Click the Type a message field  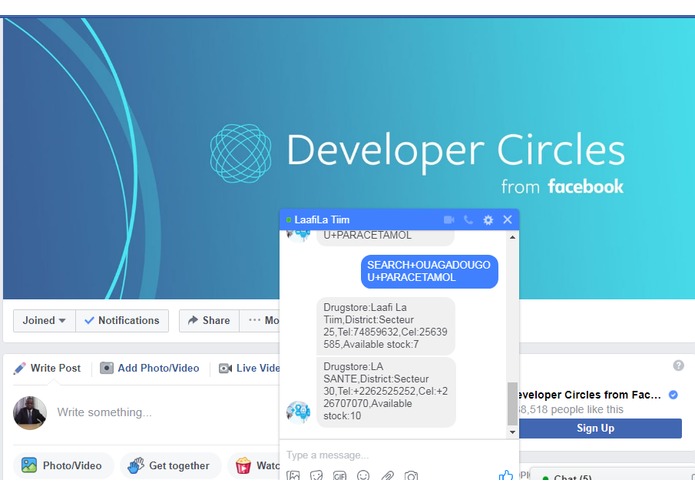tap(394, 455)
